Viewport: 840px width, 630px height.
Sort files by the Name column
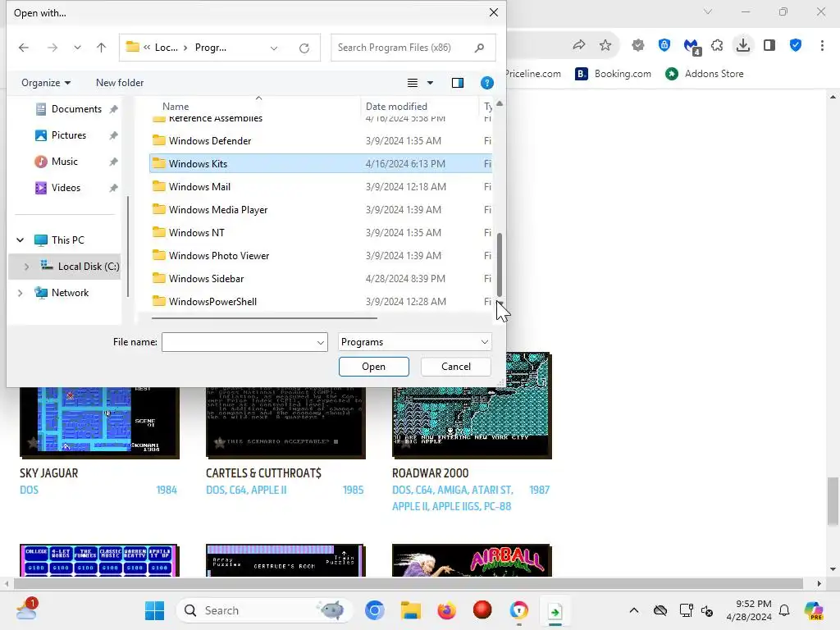click(176, 106)
